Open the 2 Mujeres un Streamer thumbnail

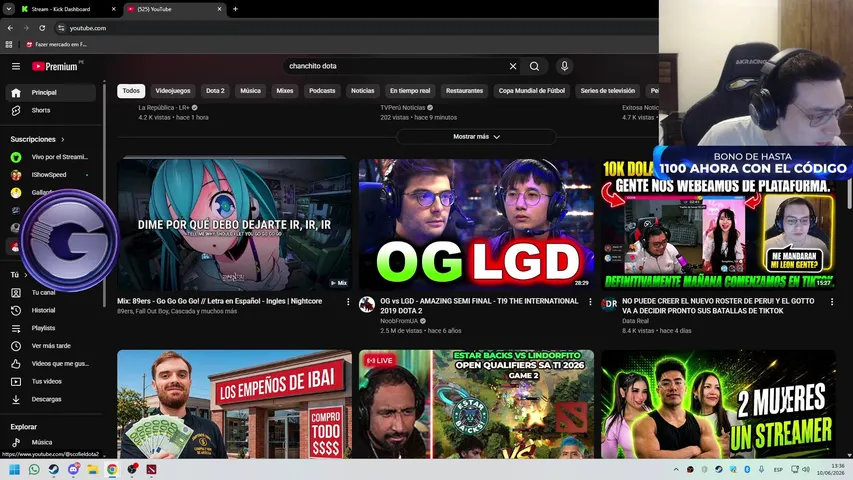tap(718, 404)
